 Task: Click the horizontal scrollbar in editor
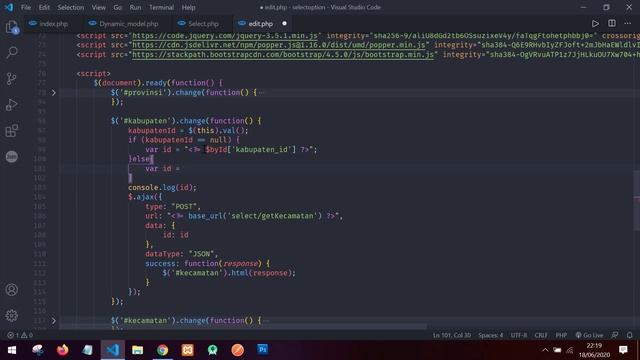[x=243, y=327]
